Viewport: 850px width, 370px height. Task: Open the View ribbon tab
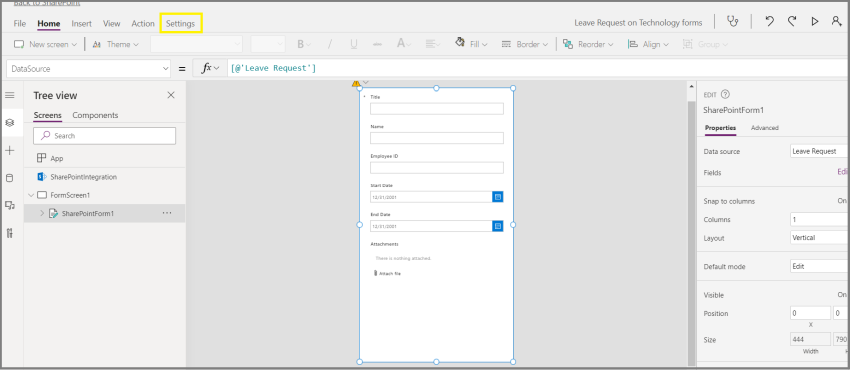[x=112, y=23]
